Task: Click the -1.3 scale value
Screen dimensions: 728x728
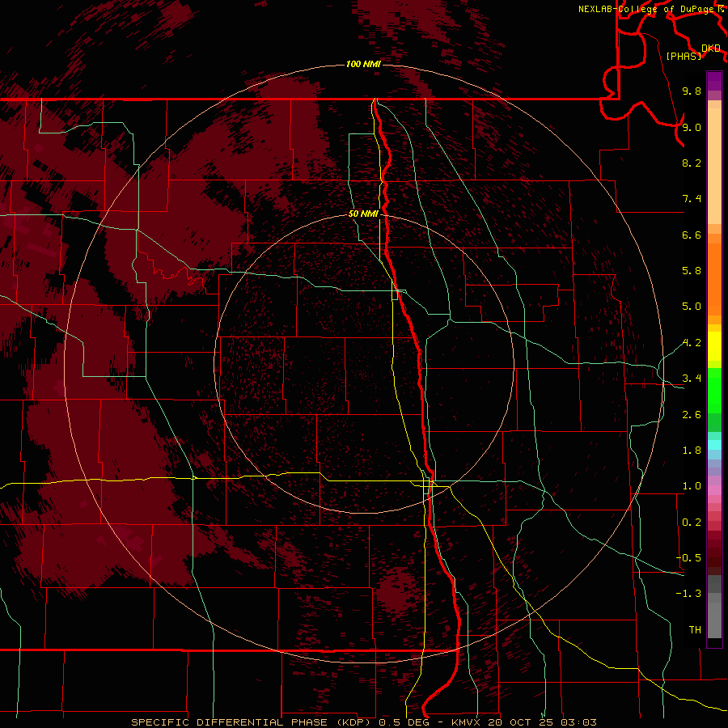Action: 688,594
